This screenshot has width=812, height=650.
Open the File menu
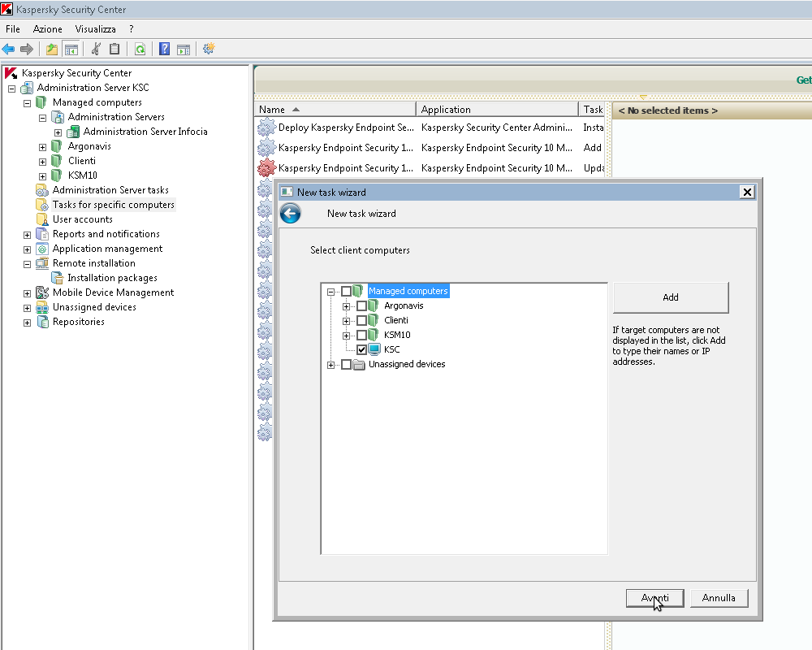pos(13,29)
